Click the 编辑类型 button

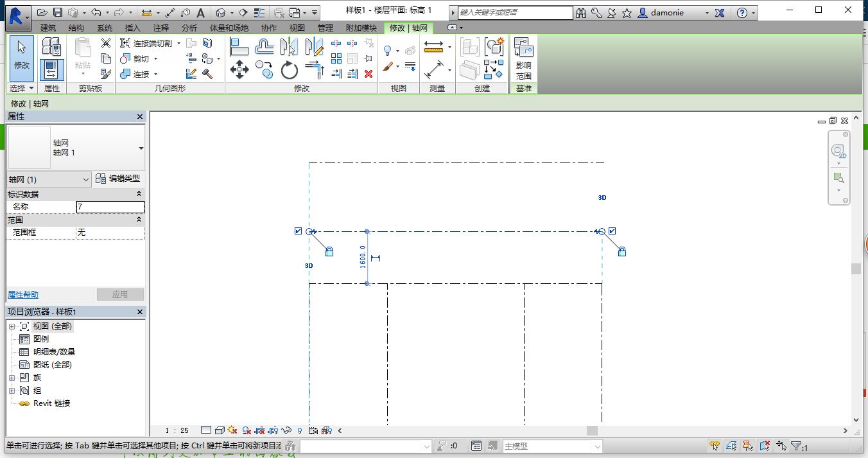click(x=118, y=179)
